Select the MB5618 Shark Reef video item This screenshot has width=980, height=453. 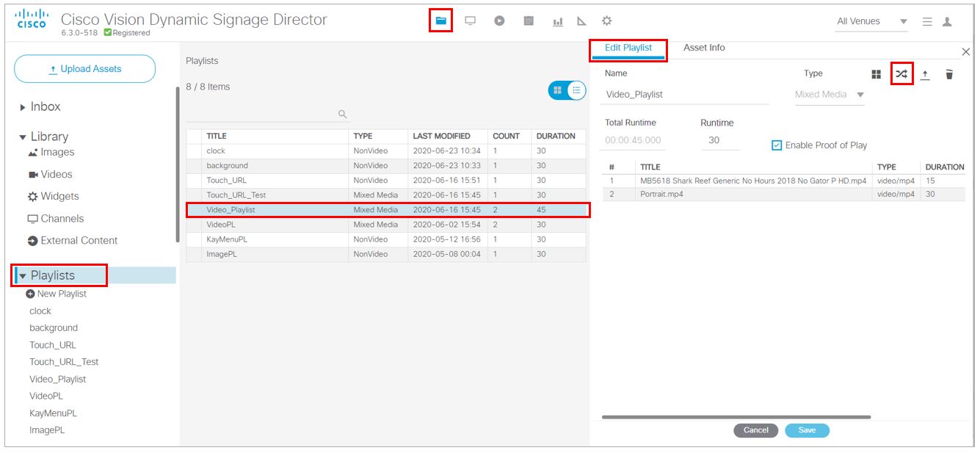click(784, 181)
